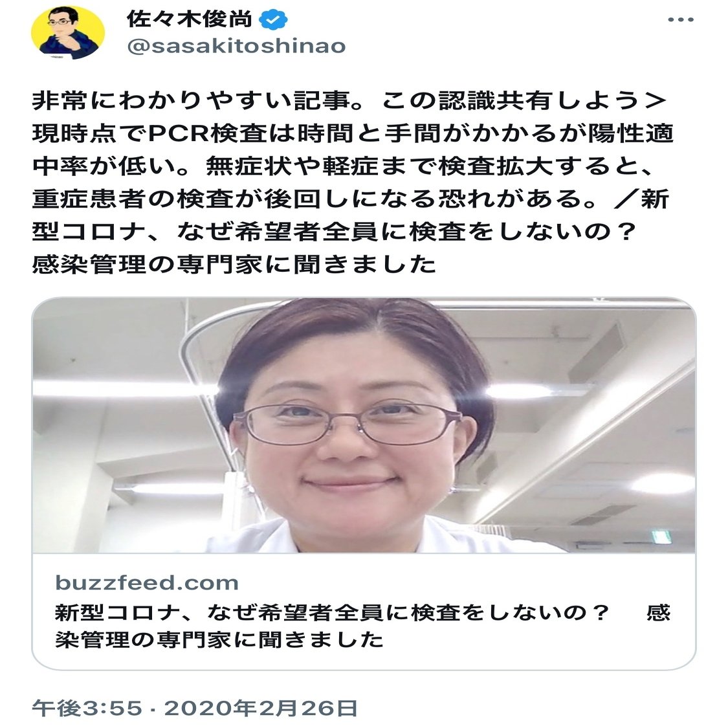Open the 佐々木俊尚 profile avatar

[x=68, y=32]
